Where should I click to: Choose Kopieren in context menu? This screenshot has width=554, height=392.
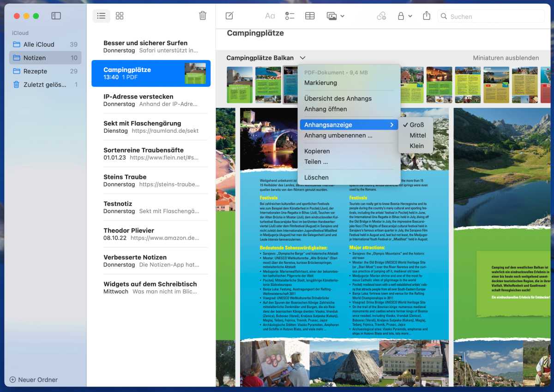tap(349, 151)
